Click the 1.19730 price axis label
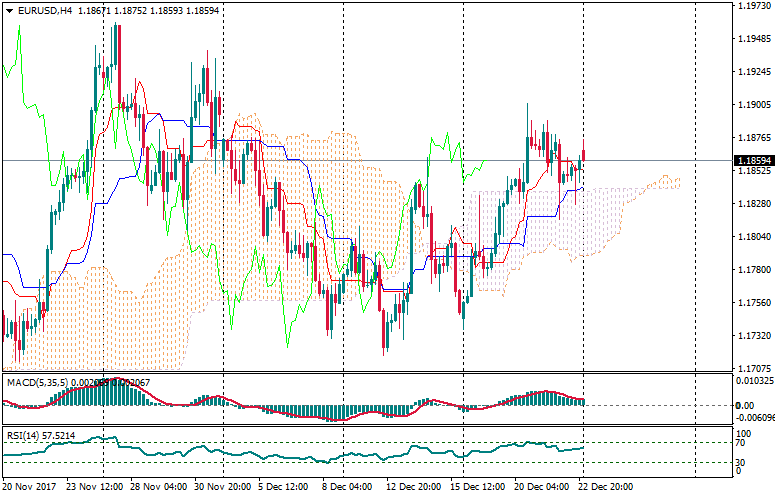 752,6
